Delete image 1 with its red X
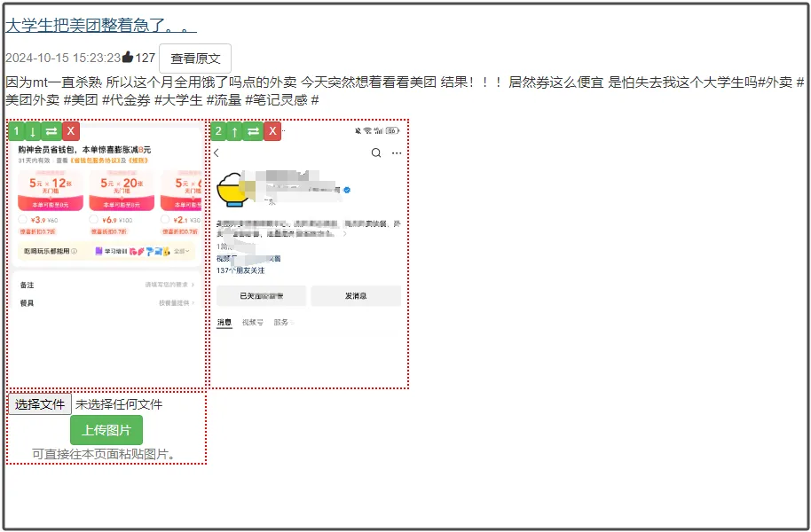Viewport: 811px width, 532px height. 71,131
